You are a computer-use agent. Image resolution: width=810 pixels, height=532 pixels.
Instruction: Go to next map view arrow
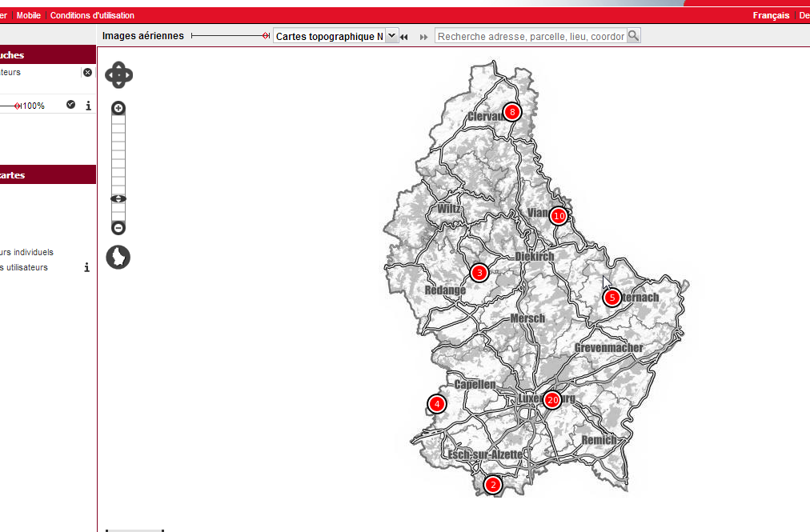(423, 37)
